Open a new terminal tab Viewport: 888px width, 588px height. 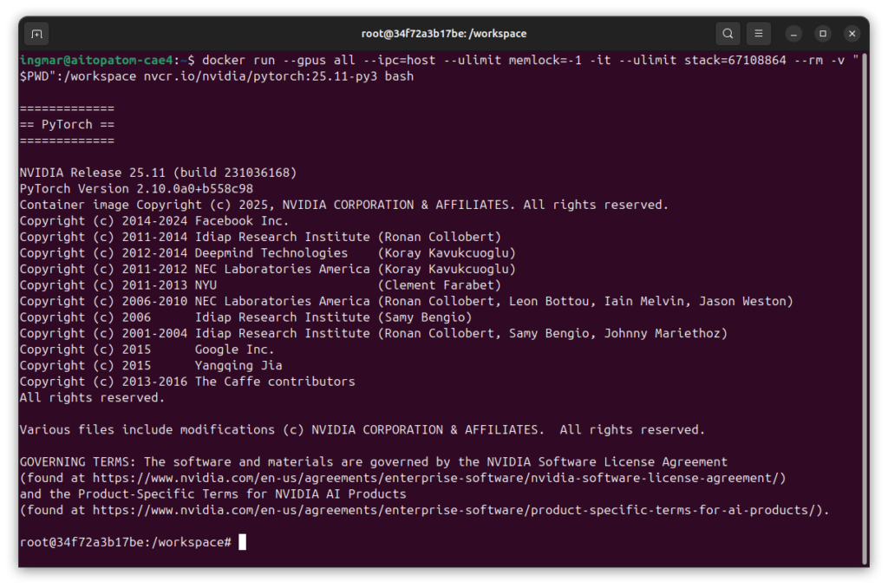[x=36, y=34]
